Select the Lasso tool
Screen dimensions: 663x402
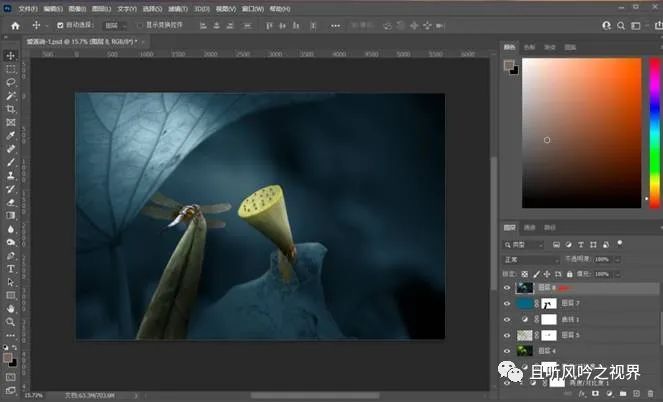[11, 82]
